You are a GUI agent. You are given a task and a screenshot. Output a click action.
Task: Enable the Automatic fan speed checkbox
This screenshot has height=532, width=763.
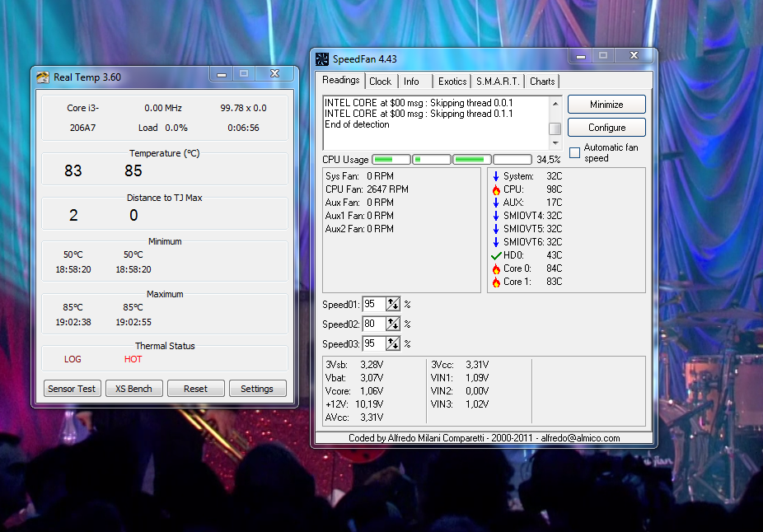(574, 152)
